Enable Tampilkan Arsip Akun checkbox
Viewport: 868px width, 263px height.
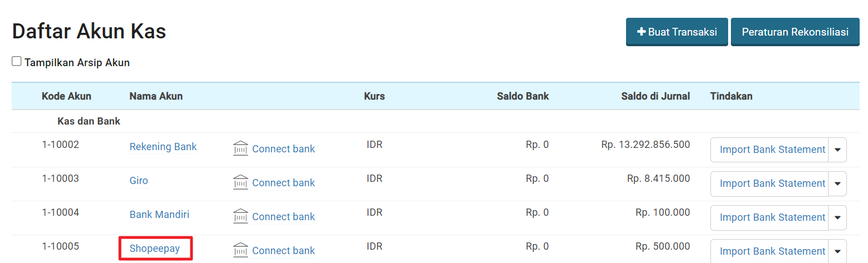pyautogui.click(x=17, y=62)
